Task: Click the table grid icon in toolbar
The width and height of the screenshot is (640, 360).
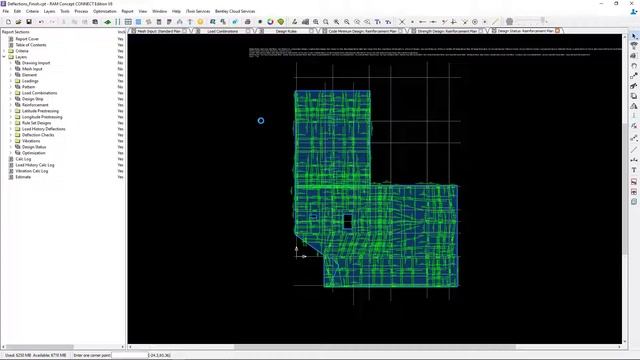Action: coord(128,22)
